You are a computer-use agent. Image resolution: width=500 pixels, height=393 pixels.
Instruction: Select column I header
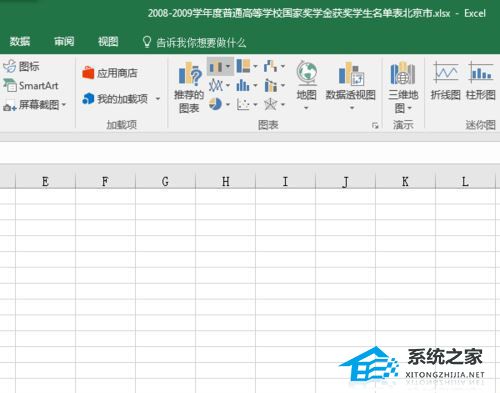point(285,181)
